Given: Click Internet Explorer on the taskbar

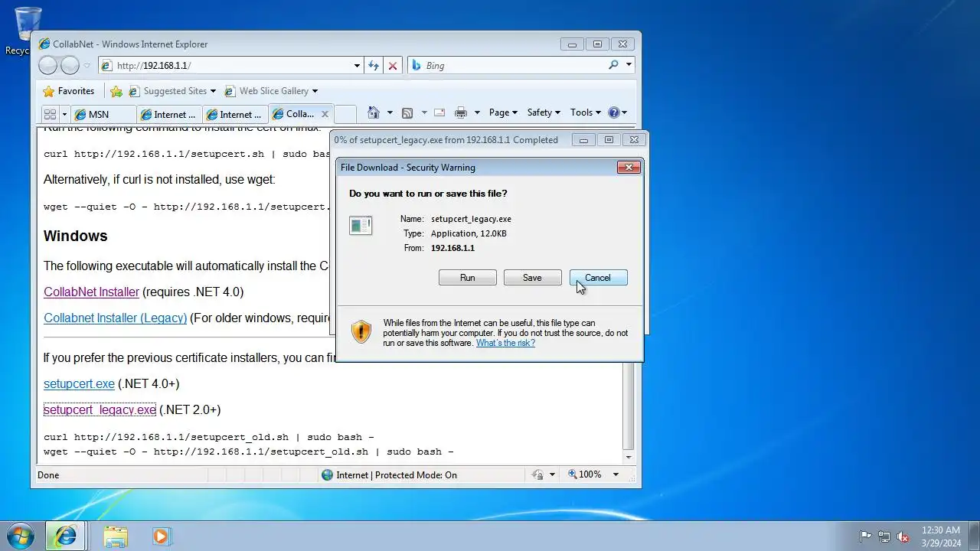Looking at the screenshot, I should (x=66, y=536).
